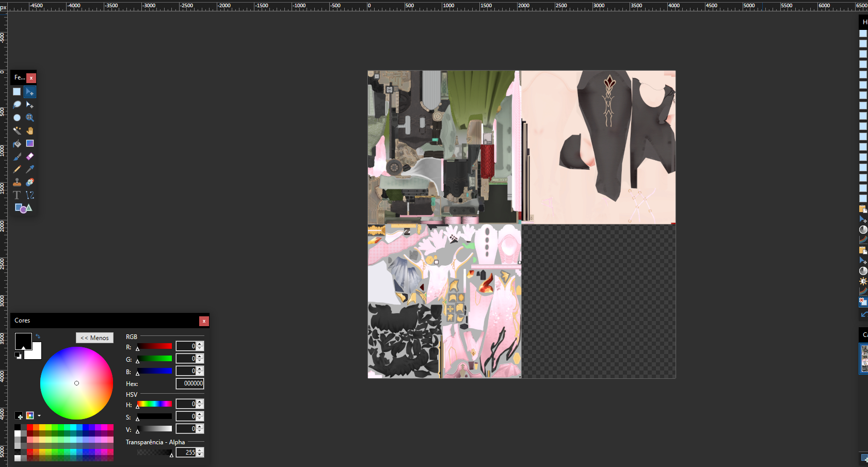This screenshot has width=868, height=467.
Task: Swap primary and secondary colors
Action: click(38, 336)
